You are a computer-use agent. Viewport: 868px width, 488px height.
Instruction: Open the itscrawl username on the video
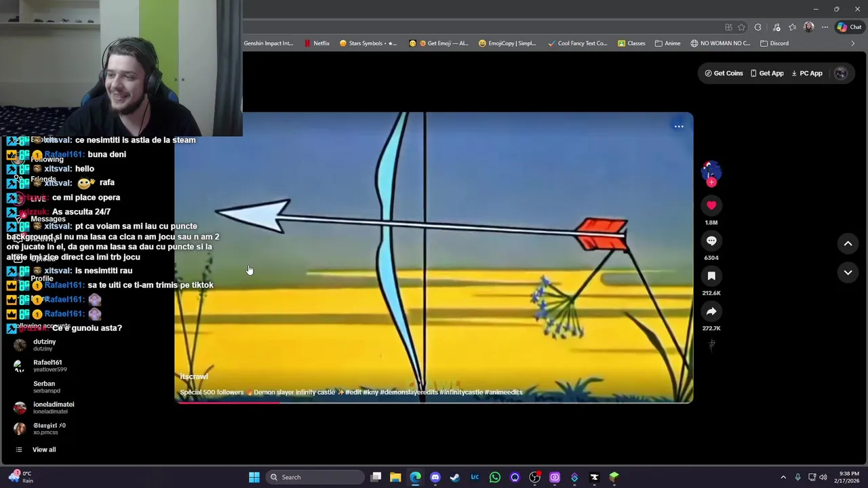194,377
